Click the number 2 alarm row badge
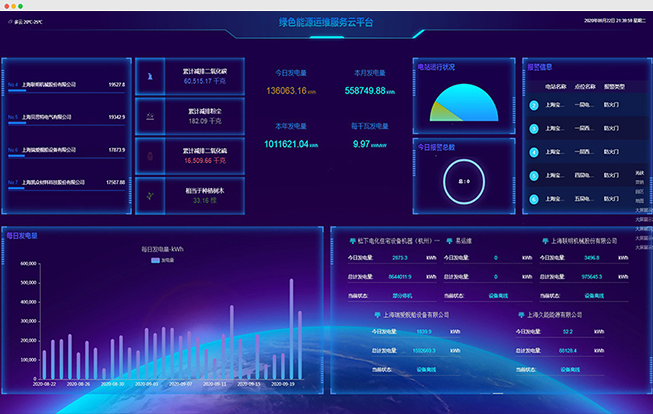 [x=534, y=128]
